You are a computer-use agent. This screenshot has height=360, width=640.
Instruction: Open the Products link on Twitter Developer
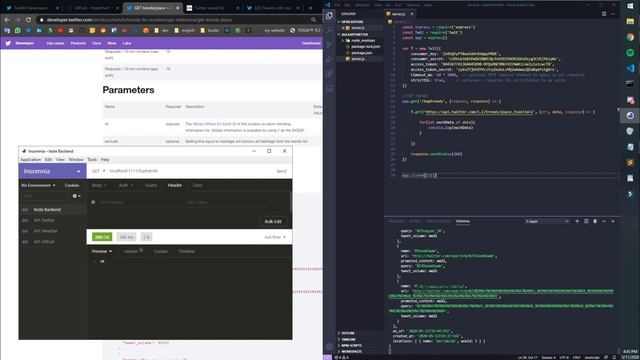(x=78, y=43)
